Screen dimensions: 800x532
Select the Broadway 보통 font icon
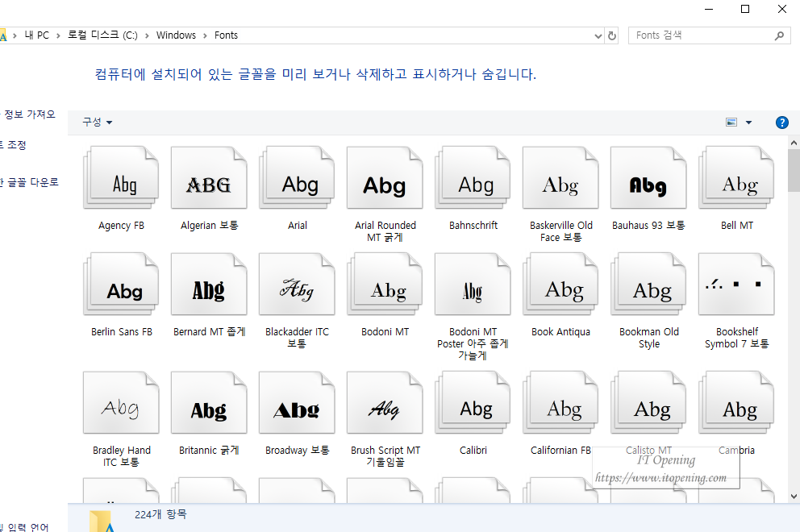coord(297,402)
